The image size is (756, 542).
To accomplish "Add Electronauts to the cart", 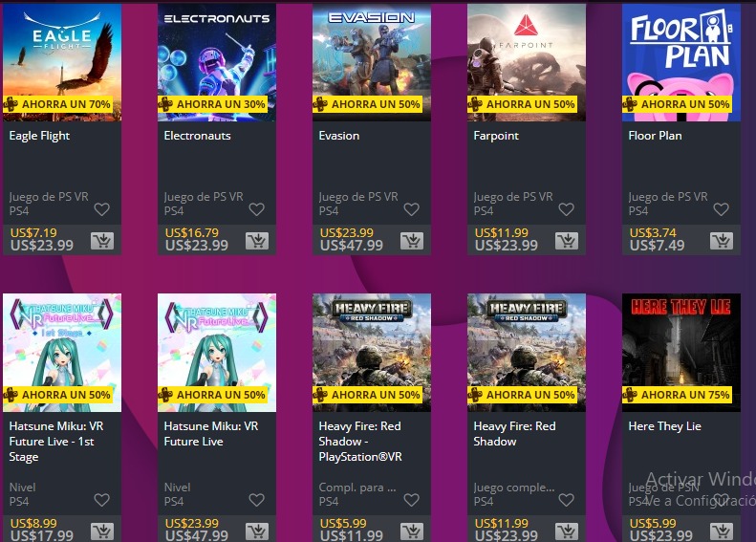I will (x=257, y=241).
